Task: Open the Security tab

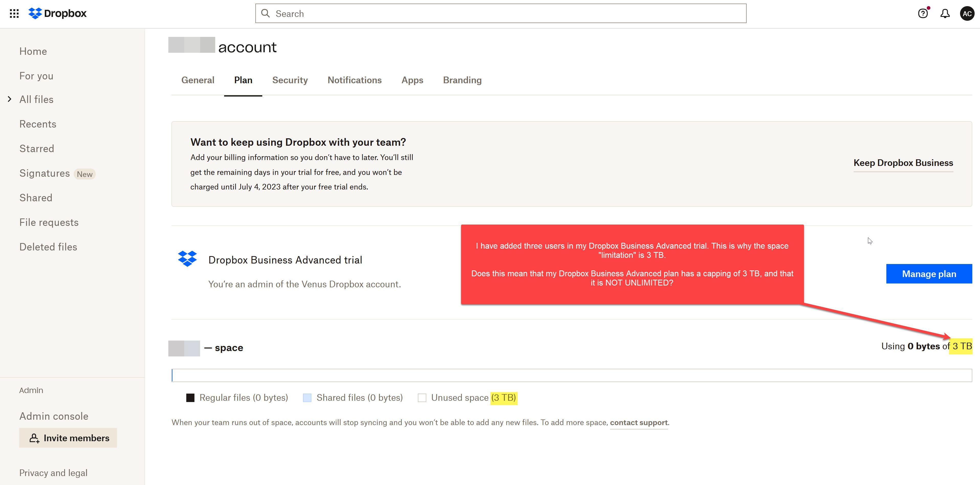Action: pyautogui.click(x=290, y=80)
